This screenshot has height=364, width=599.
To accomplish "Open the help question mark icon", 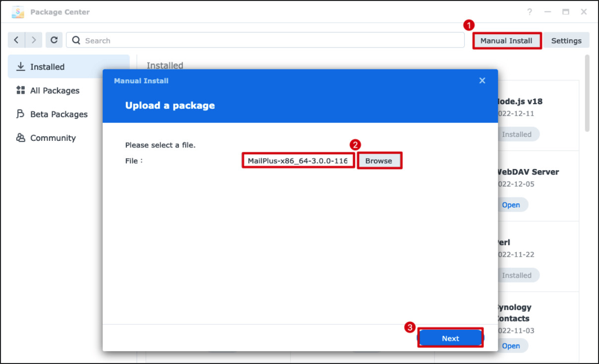I will [x=530, y=12].
